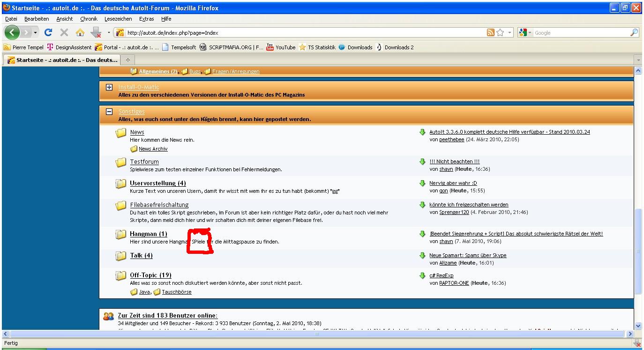Click the Hangman forum folder icon

(x=121, y=234)
